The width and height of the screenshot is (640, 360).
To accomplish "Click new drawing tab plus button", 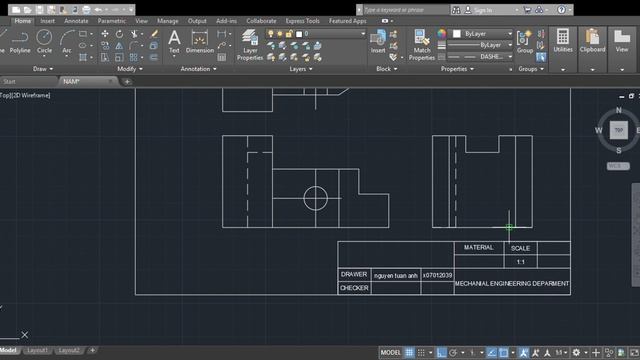I will pos(127,82).
